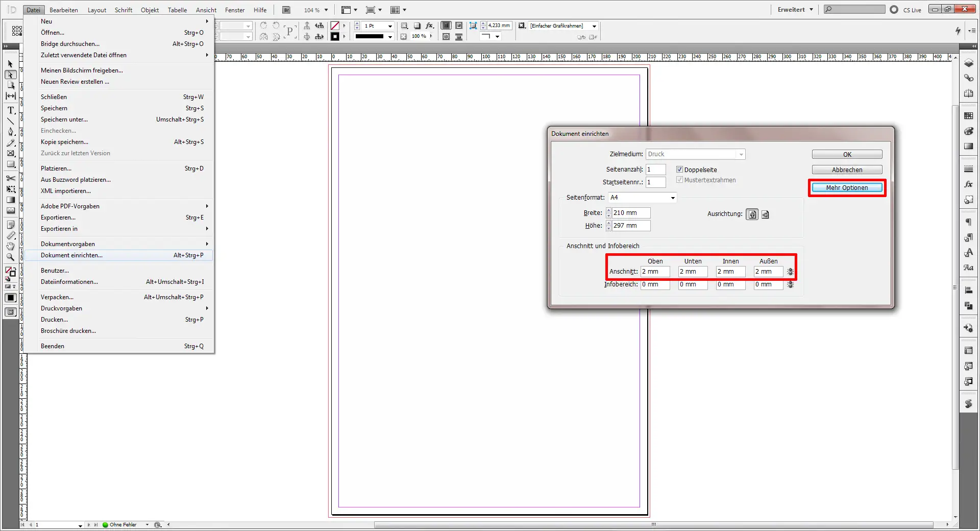The image size is (980, 531).
Task: Open the Effects (fx) panel
Action: [x=969, y=184]
